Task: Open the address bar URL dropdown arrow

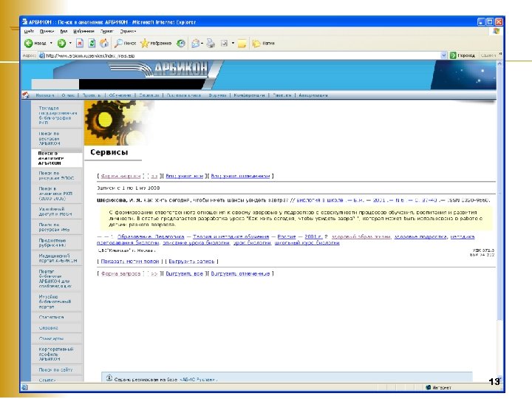Action: pos(443,55)
